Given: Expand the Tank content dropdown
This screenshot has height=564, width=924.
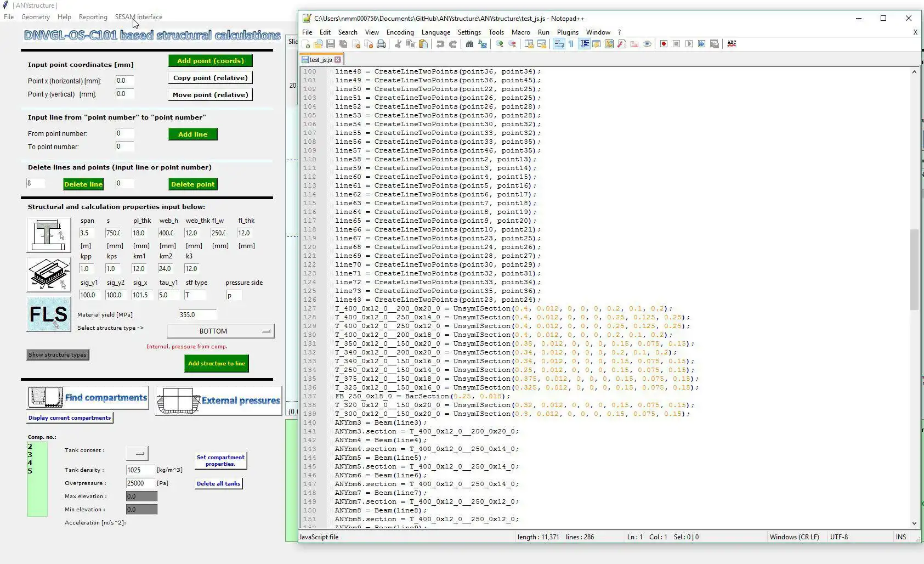Looking at the screenshot, I should click(x=137, y=453).
